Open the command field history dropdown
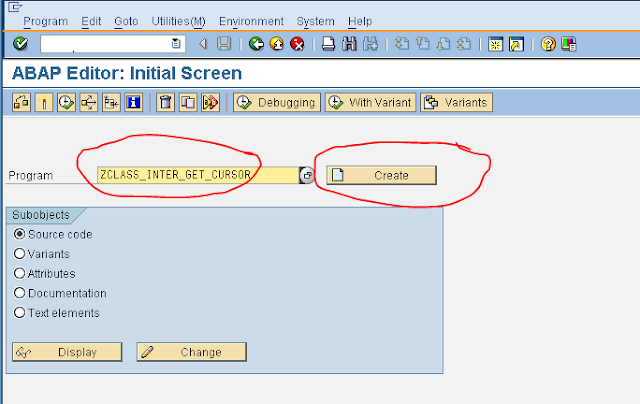This screenshot has height=404, width=640. tap(176, 43)
